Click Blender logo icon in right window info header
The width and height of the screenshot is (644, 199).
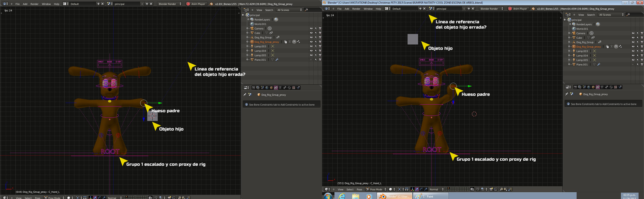point(533,9)
